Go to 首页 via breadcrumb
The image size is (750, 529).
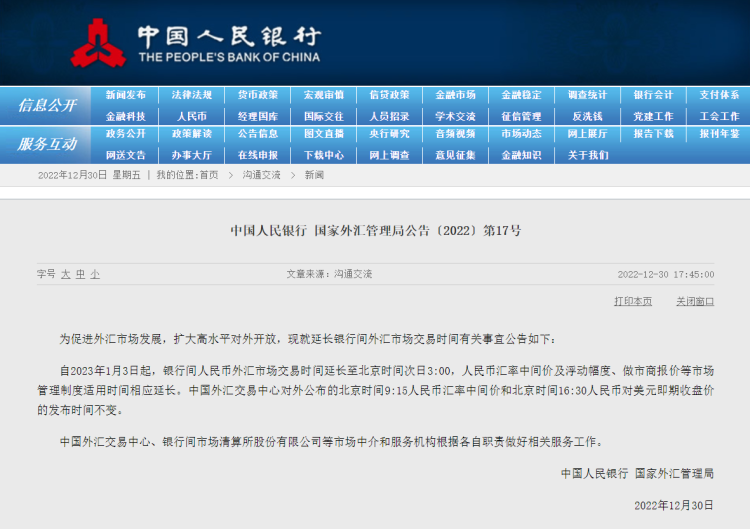click(209, 175)
